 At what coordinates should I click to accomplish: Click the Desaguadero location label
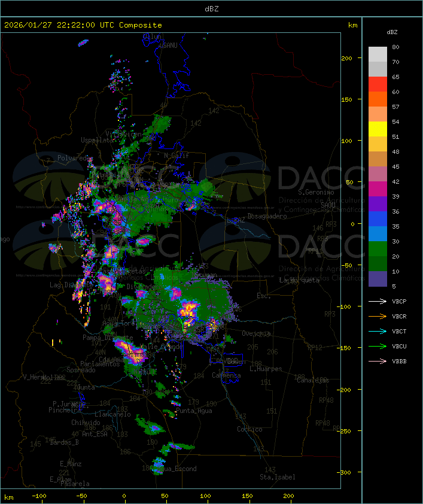[267, 216]
